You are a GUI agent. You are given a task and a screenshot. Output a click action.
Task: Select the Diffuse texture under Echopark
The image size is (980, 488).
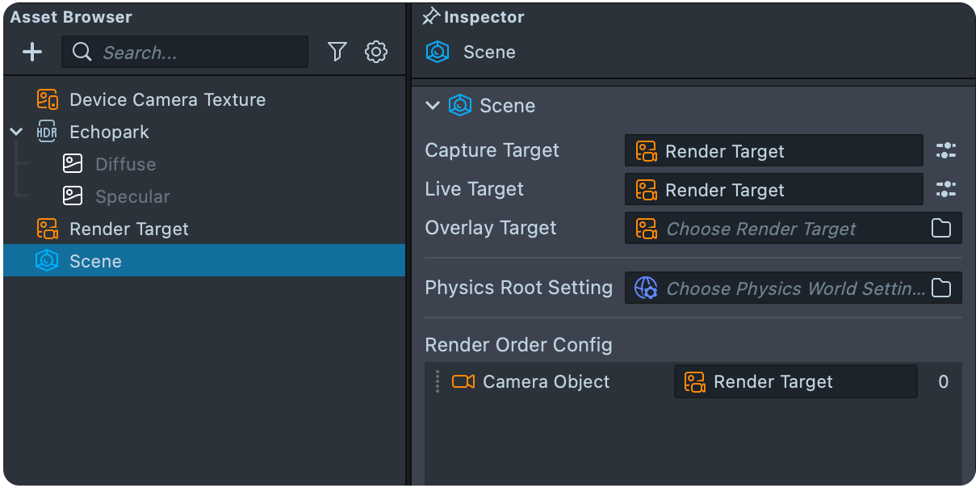pyautogui.click(x=125, y=165)
